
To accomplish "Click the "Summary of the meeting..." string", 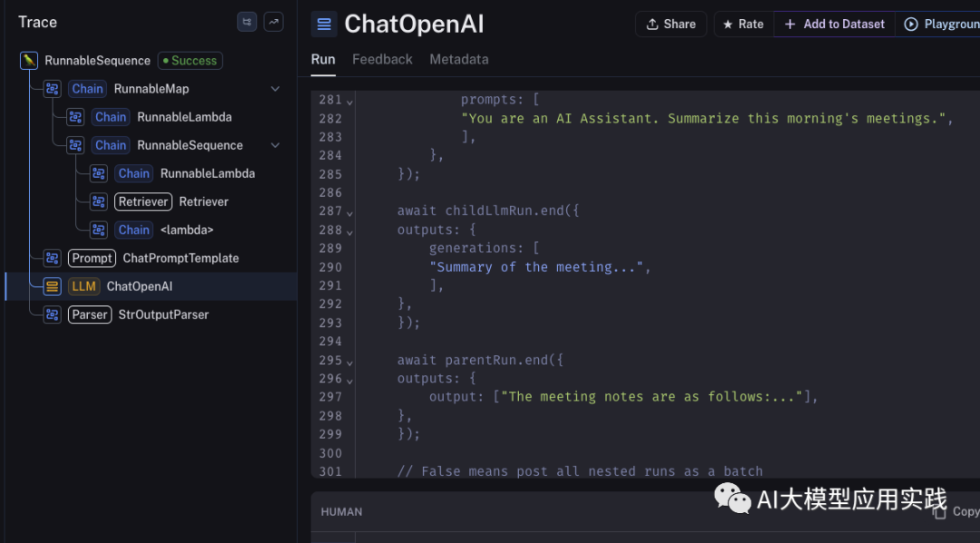I will coord(539,267).
